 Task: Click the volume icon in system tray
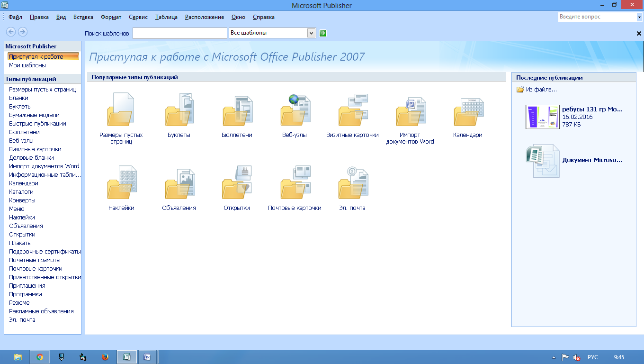[577, 357]
